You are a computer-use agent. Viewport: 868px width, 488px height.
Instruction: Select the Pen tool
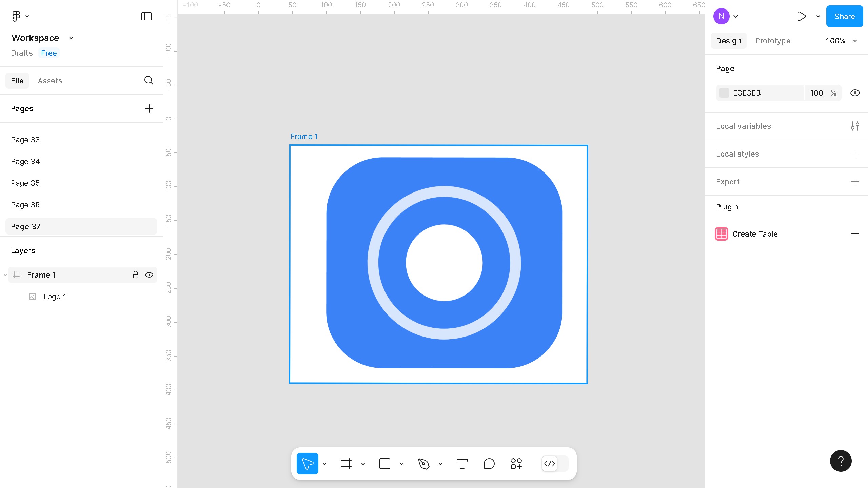tap(424, 463)
